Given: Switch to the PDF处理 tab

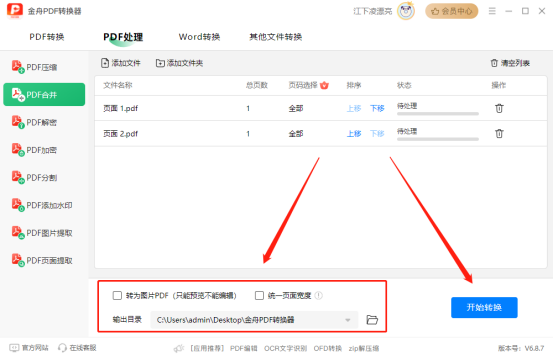Looking at the screenshot, I should pyautogui.click(x=123, y=37).
